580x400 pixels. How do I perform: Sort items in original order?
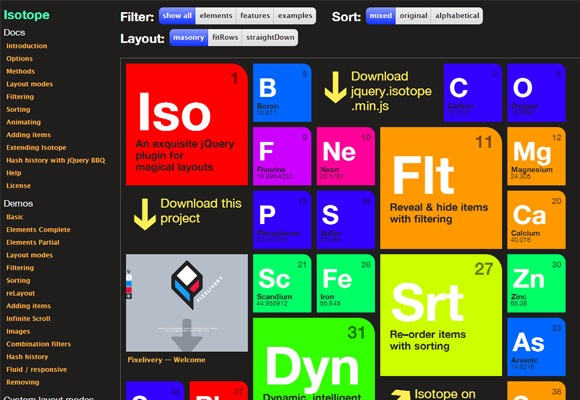(413, 16)
